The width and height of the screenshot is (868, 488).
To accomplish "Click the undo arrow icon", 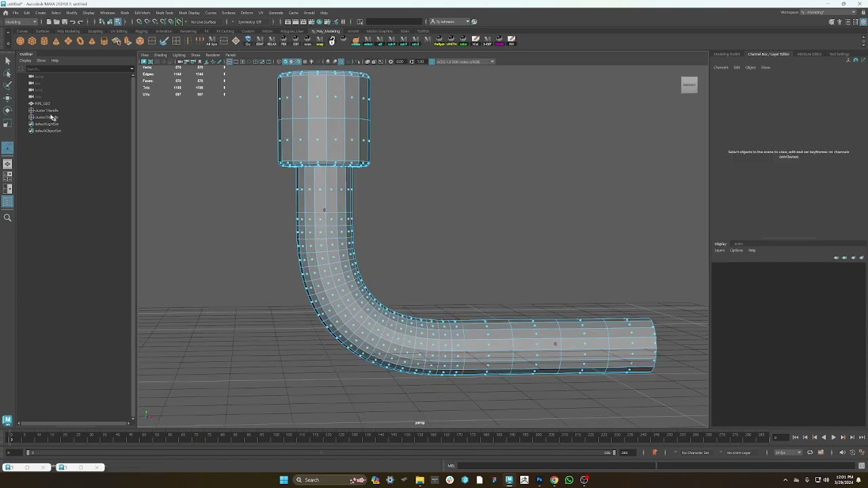I will [x=73, y=22].
